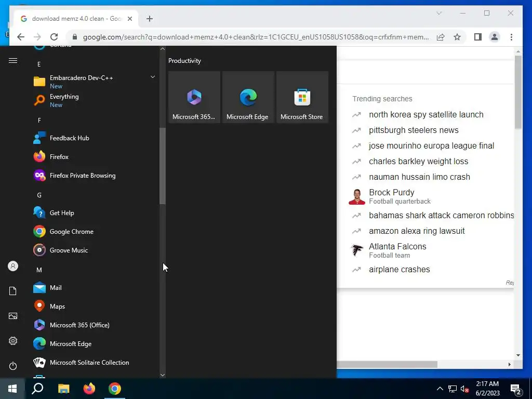Click the Microsoft 365 Productivity tile
Viewport: 532px width, 399px height.
pyautogui.click(x=194, y=97)
